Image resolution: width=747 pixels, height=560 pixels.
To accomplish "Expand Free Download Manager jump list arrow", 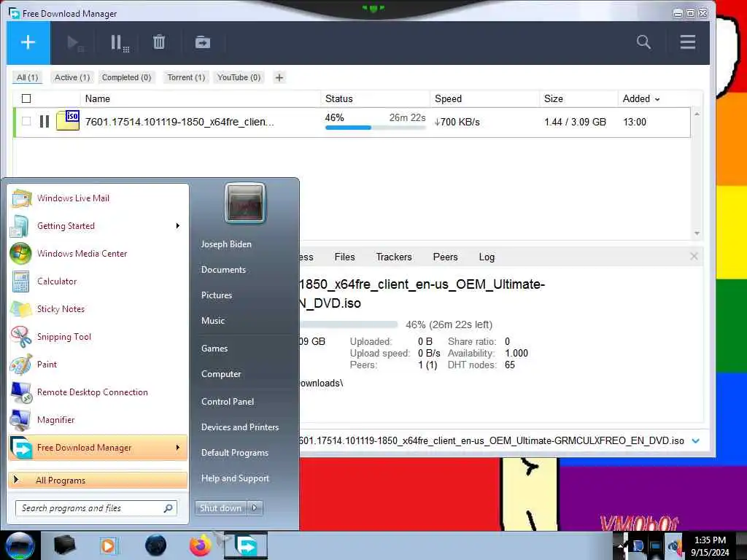I will coord(178,448).
